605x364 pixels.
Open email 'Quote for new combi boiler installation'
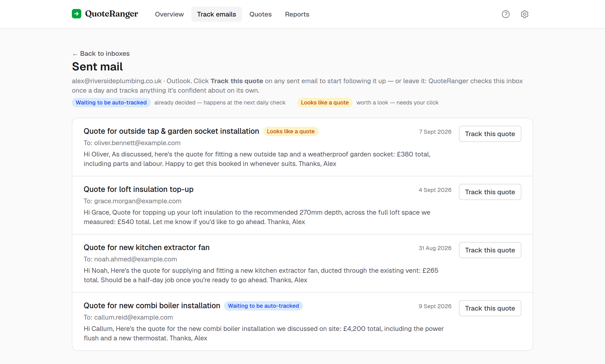[152, 306]
